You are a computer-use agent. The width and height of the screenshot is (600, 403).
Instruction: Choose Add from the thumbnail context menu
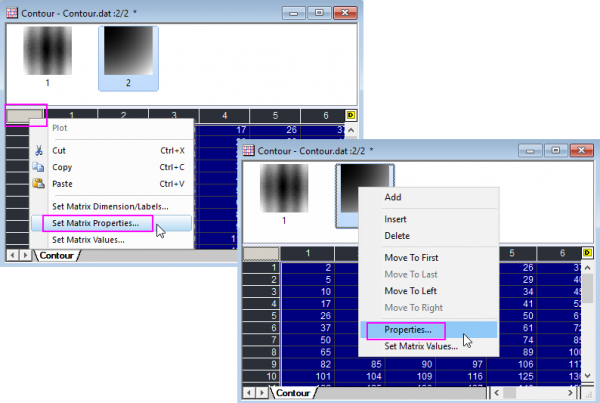point(394,197)
